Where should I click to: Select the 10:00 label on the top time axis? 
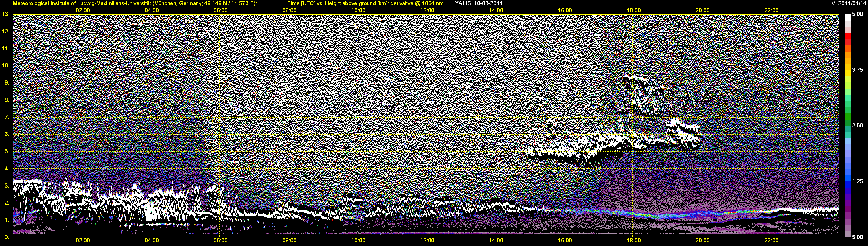point(358,10)
